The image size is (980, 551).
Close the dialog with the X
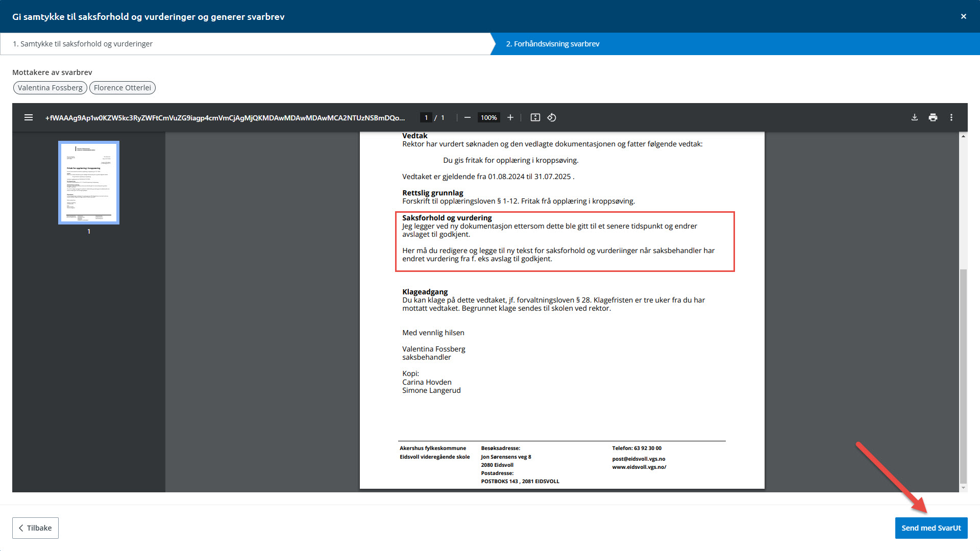pyautogui.click(x=963, y=16)
